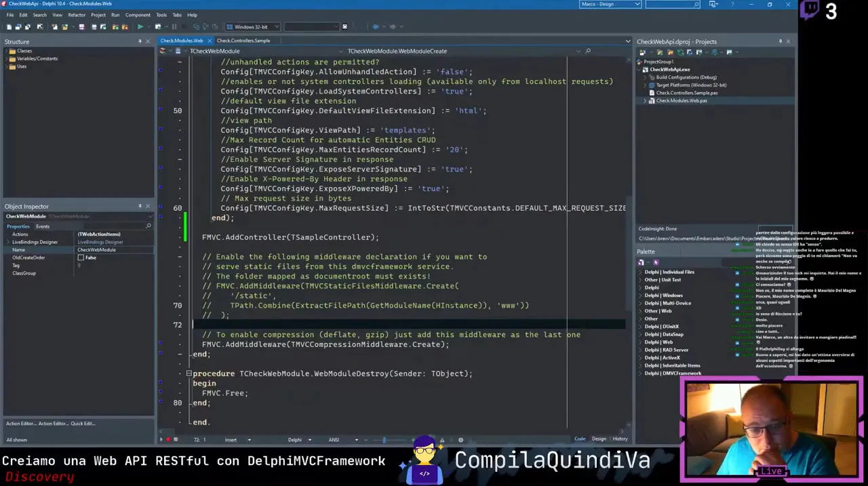Expand Build Configurations (Debug) node
This screenshot has height=486, width=868.
pyautogui.click(x=646, y=77)
